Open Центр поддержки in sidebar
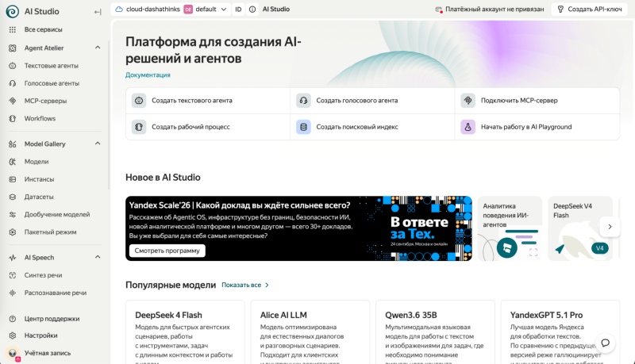635x364 pixels. click(52, 319)
